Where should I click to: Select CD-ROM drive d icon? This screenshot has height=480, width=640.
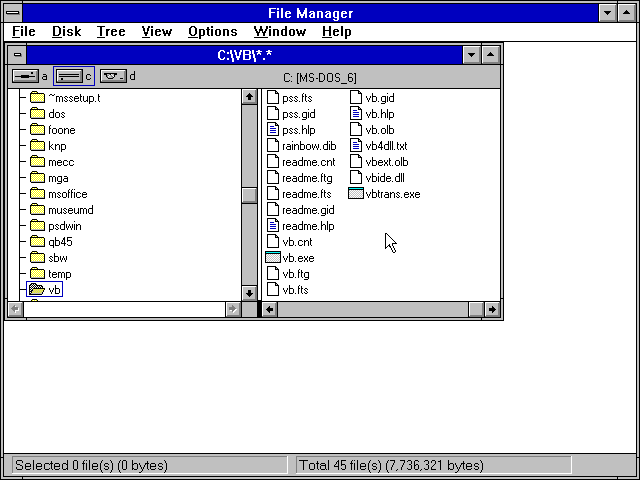pos(113,76)
